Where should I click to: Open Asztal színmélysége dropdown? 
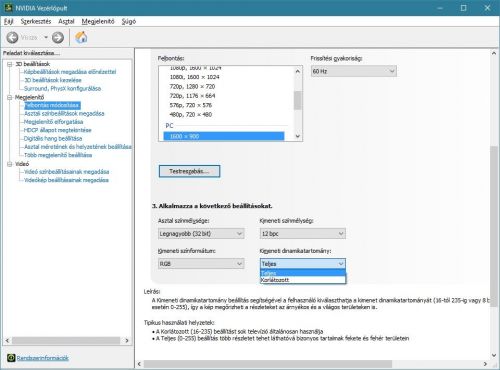(x=201, y=234)
